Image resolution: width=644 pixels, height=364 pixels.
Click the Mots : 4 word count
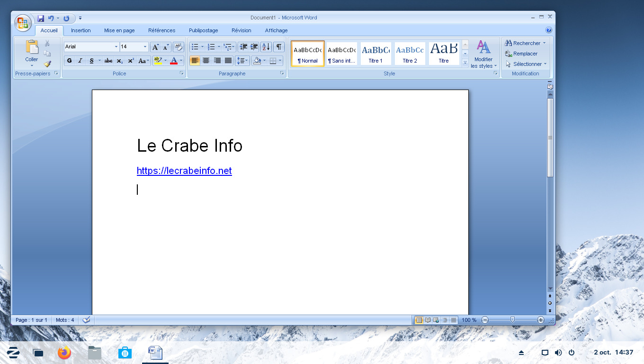point(65,320)
